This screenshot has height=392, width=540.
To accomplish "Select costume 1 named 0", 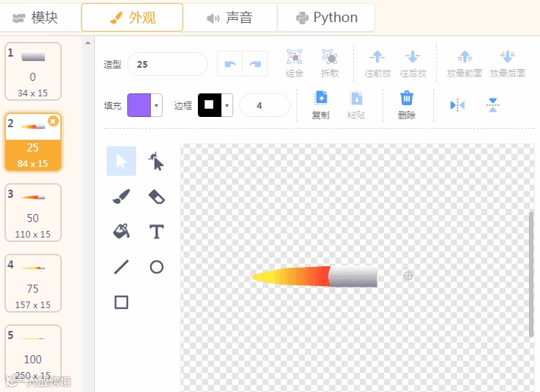I will [x=33, y=71].
